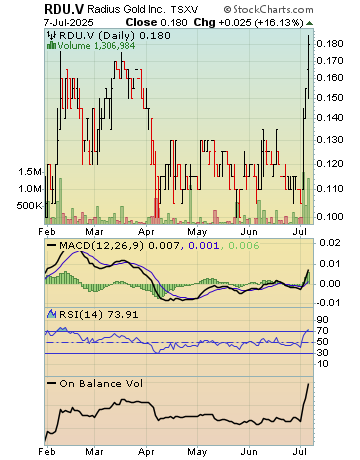Click the Jul label on price chart axis

(x=299, y=231)
